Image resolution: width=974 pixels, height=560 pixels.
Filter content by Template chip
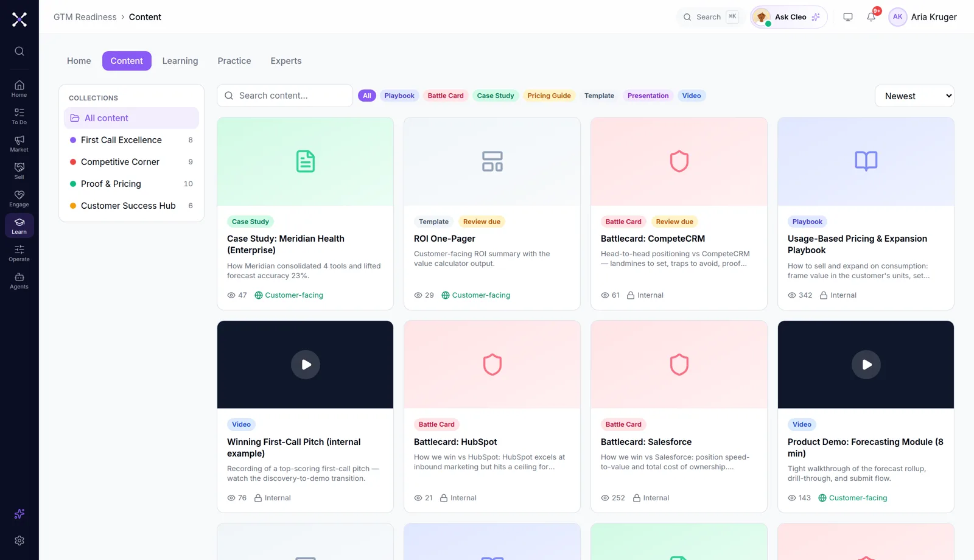point(600,96)
